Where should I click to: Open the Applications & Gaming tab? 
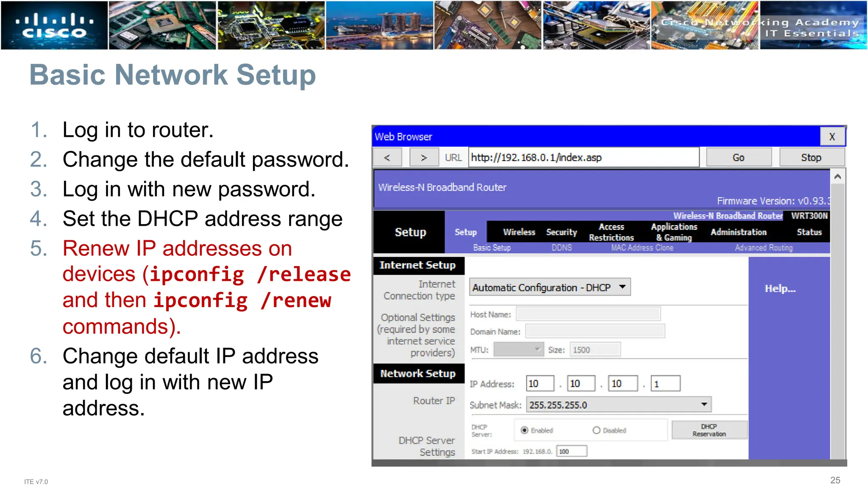tap(674, 232)
